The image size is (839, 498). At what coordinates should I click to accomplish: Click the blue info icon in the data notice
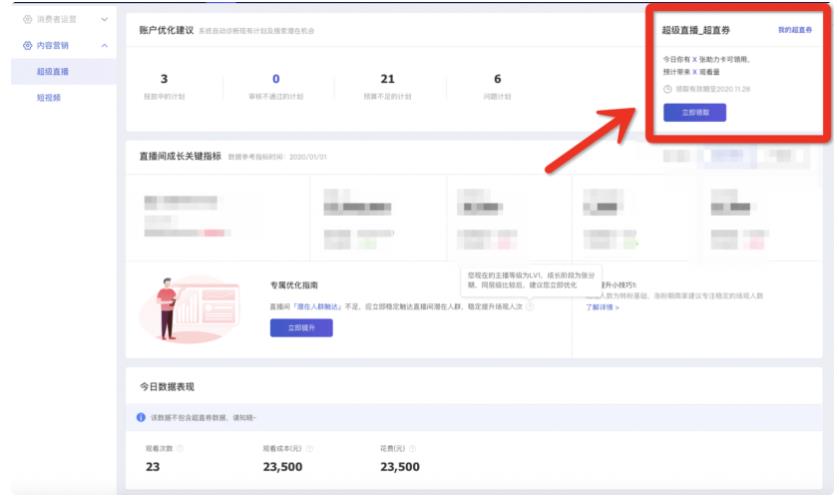[141, 417]
